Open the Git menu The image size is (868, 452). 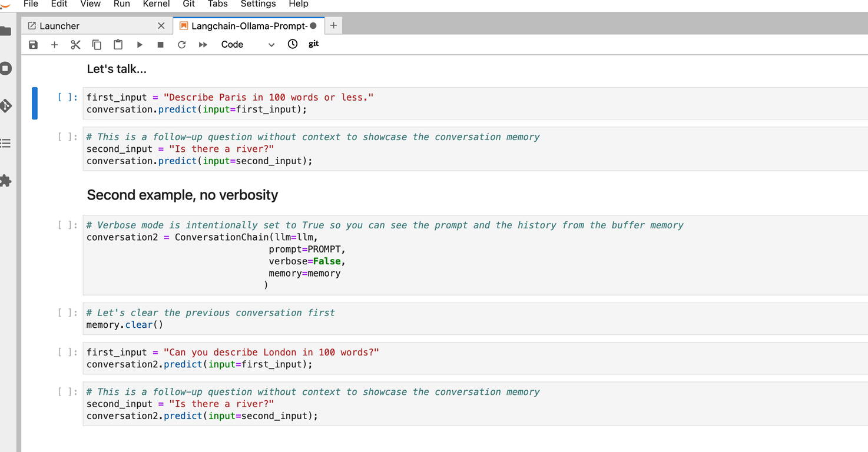tap(189, 4)
